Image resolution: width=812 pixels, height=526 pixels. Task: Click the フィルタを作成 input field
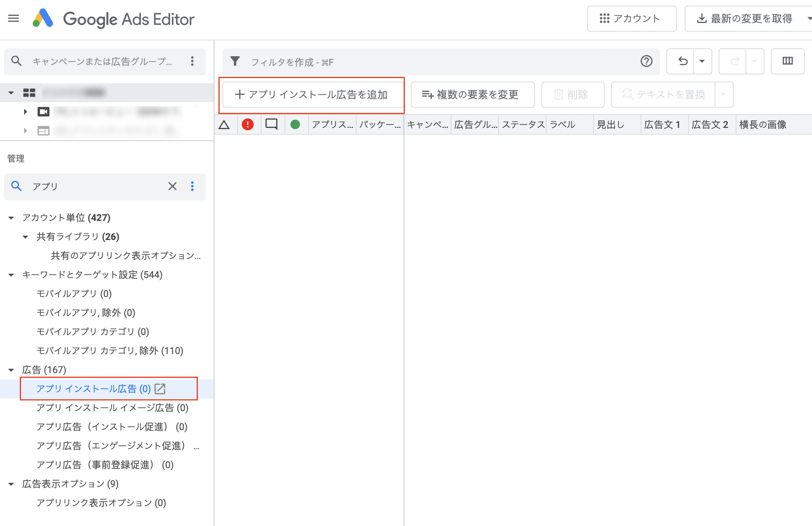[435, 62]
